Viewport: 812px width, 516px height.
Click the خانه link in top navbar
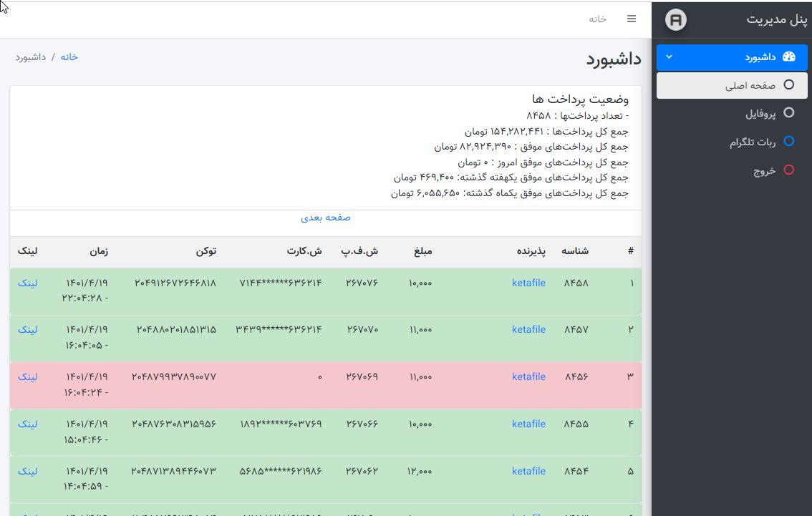pyautogui.click(x=597, y=19)
